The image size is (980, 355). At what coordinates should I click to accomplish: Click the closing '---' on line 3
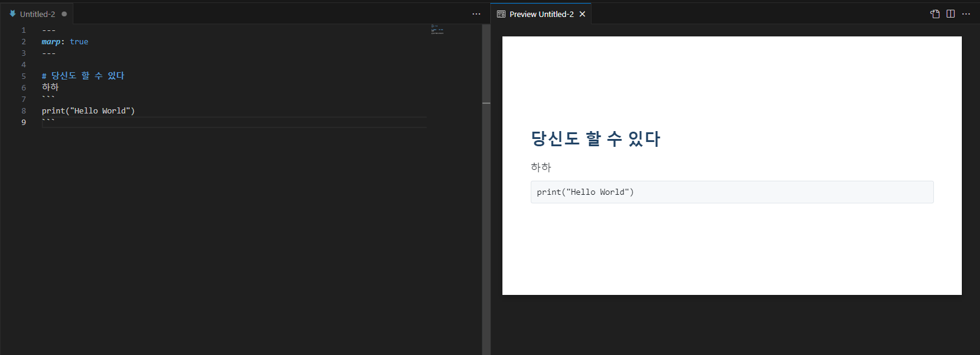(48, 53)
